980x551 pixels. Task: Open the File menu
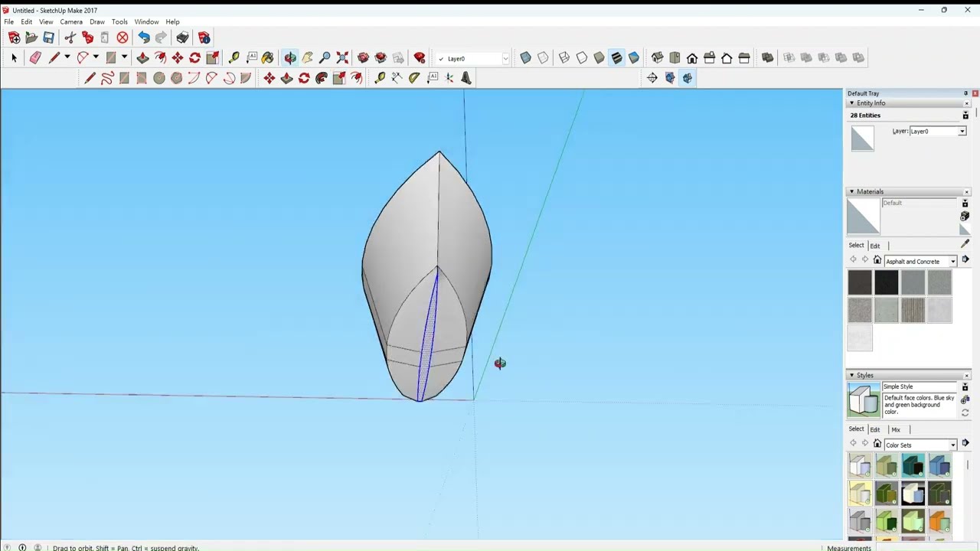click(x=8, y=21)
